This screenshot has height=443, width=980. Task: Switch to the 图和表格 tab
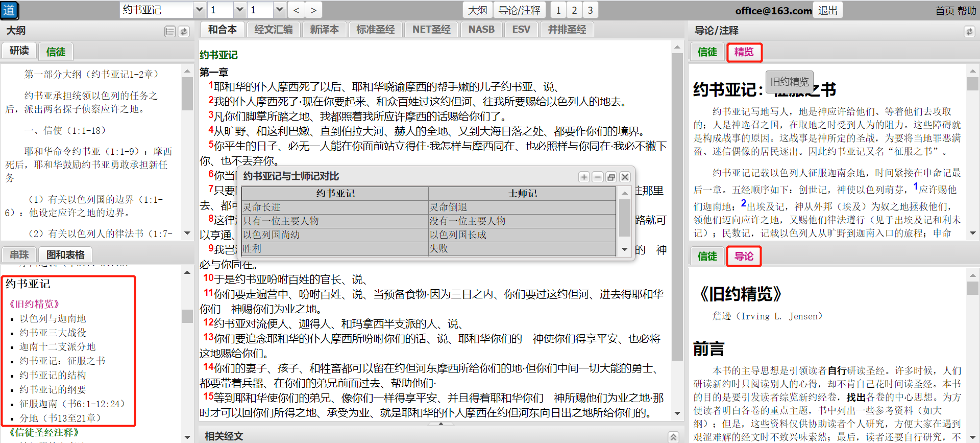(x=65, y=254)
